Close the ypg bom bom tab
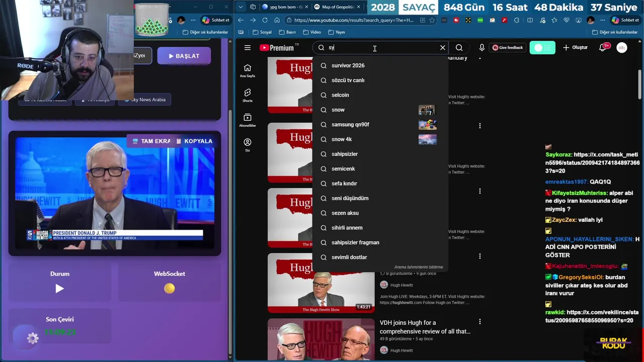This screenshot has width=644, height=362. (306, 7)
